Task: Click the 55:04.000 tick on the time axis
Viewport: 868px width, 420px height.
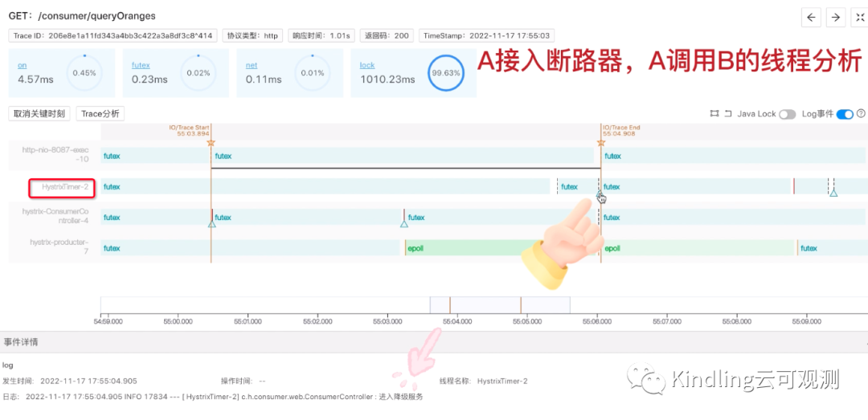Action: click(x=457, y=320)
